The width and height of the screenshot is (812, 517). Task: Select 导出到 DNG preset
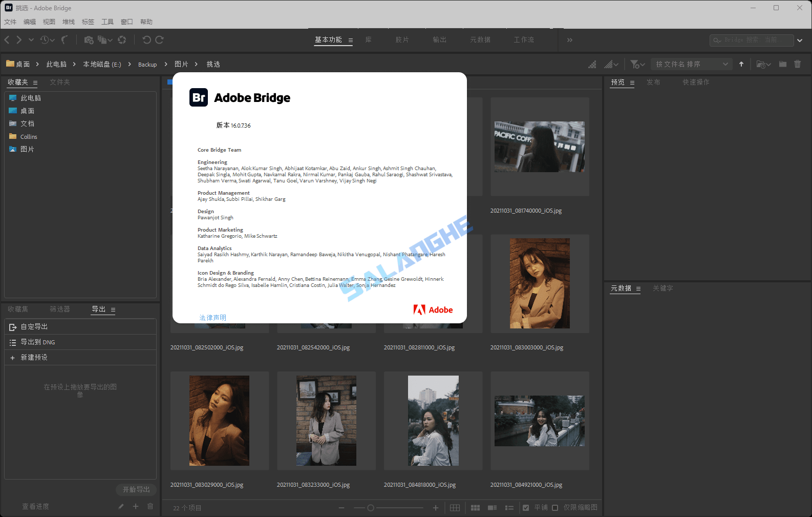80,342
